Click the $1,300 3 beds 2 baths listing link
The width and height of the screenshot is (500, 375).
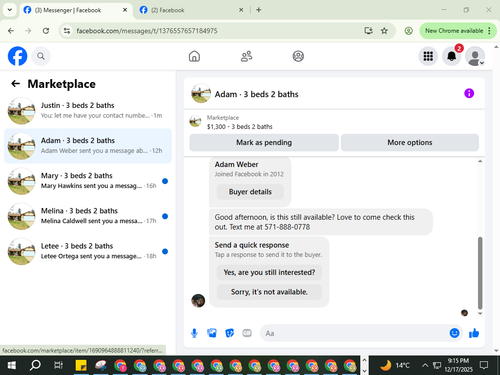[239, 127]
